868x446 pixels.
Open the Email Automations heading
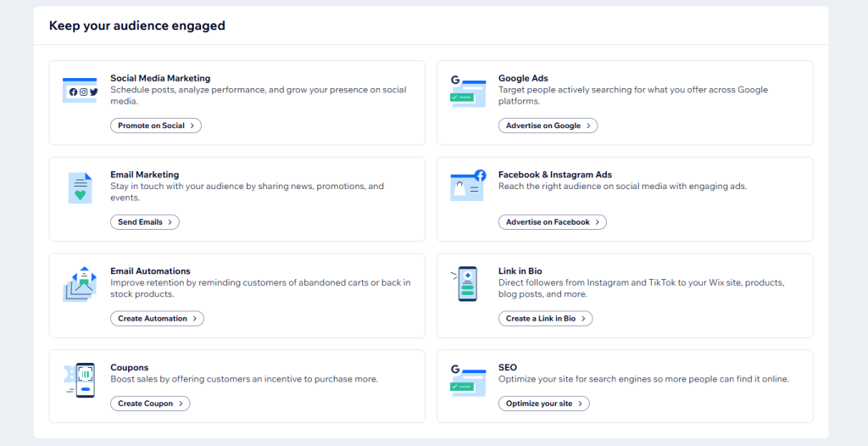[x=150, y=271]
